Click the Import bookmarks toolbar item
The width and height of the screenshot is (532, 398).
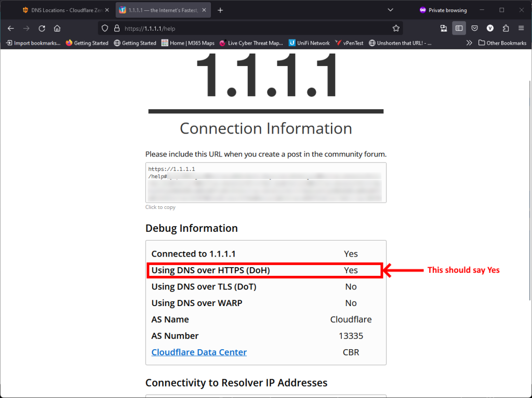[33, 43]
